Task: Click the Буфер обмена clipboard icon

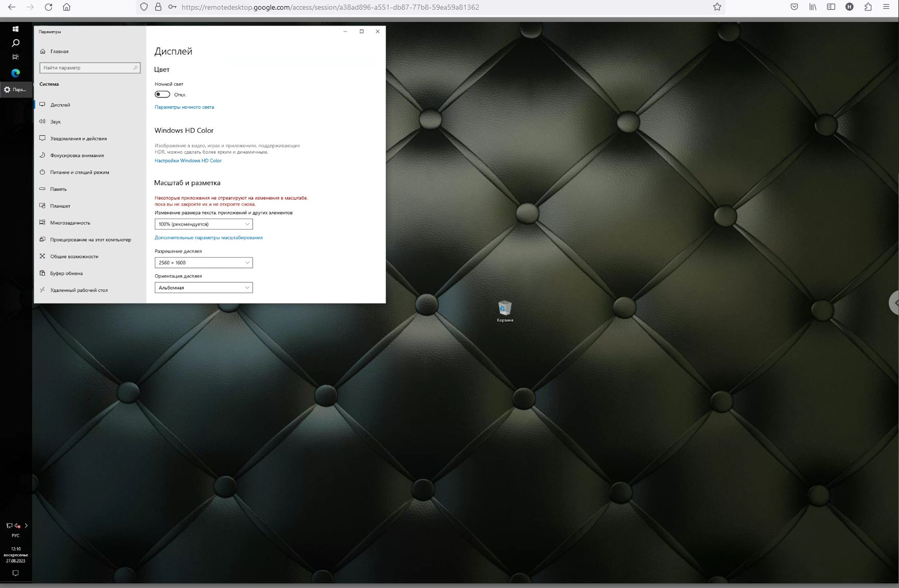Action: 42,273
